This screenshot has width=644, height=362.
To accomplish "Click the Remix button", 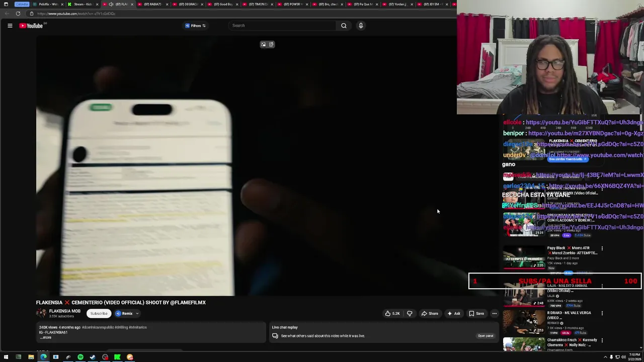I will [124, 313].
